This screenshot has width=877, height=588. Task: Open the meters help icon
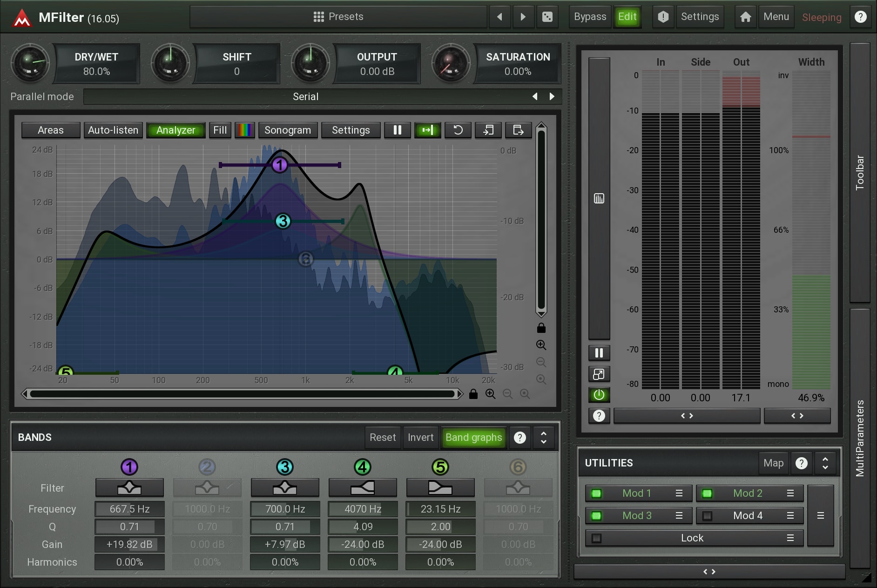(599, 415)
